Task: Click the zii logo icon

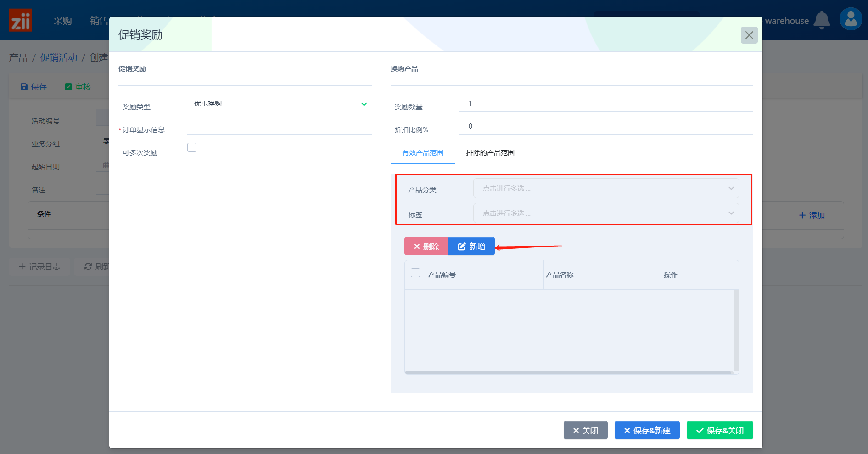Action: click(x=21, y=20)
